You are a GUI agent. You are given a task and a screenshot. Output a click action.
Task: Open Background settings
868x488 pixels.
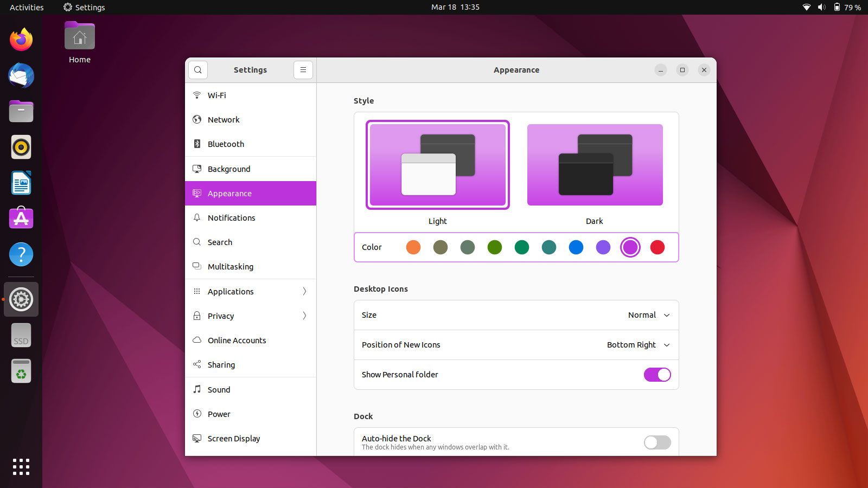[229, 169]
